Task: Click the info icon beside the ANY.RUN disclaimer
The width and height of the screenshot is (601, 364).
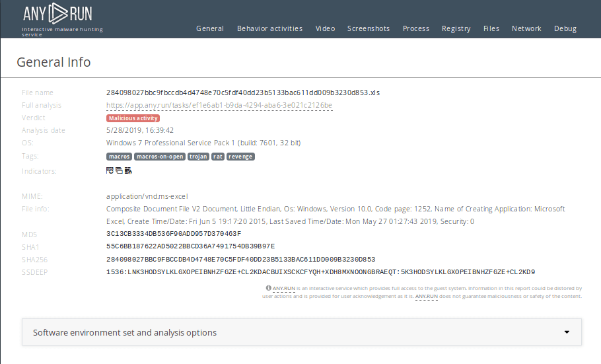Action: click(x=268, y=288)
